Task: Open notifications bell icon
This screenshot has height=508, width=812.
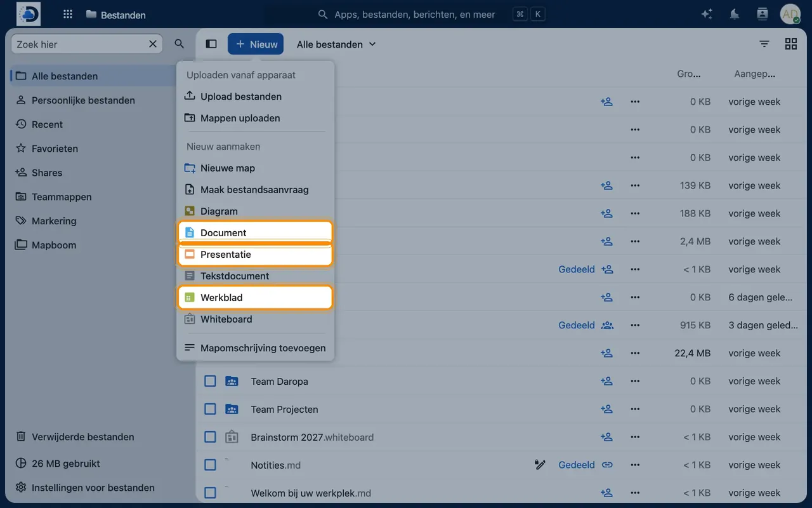Action: point(735,14)
